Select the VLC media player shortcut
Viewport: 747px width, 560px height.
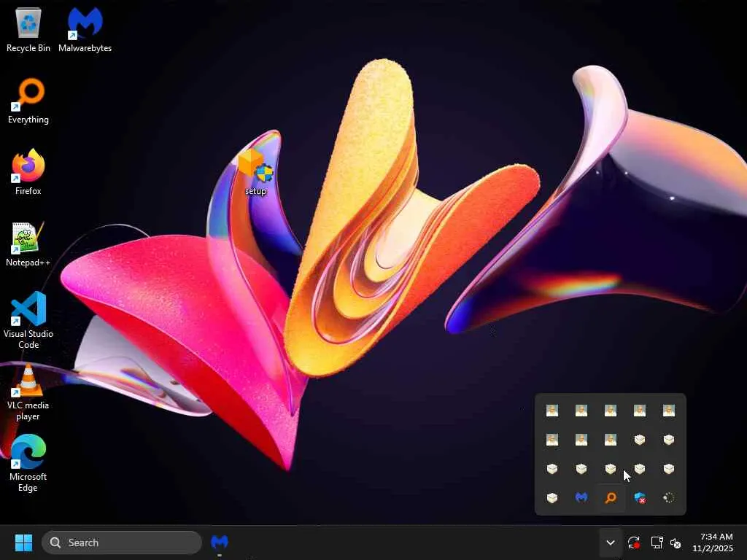tap(28, 392)
